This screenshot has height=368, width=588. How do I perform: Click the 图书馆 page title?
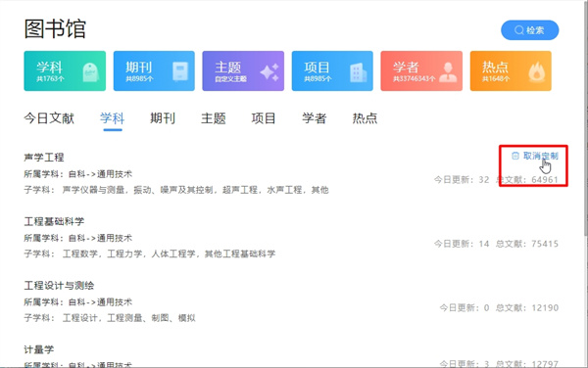tap(55, 28)
